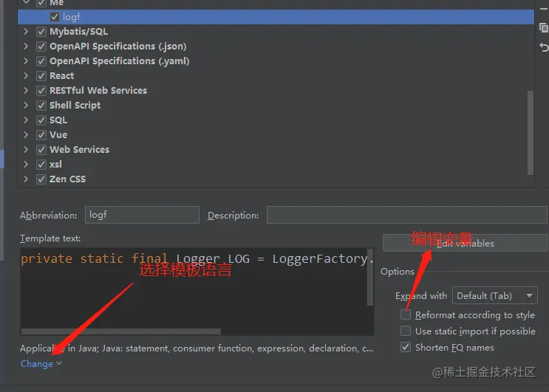
Task: Uncheck the xsl group checkbox
Action: [41, 165]
